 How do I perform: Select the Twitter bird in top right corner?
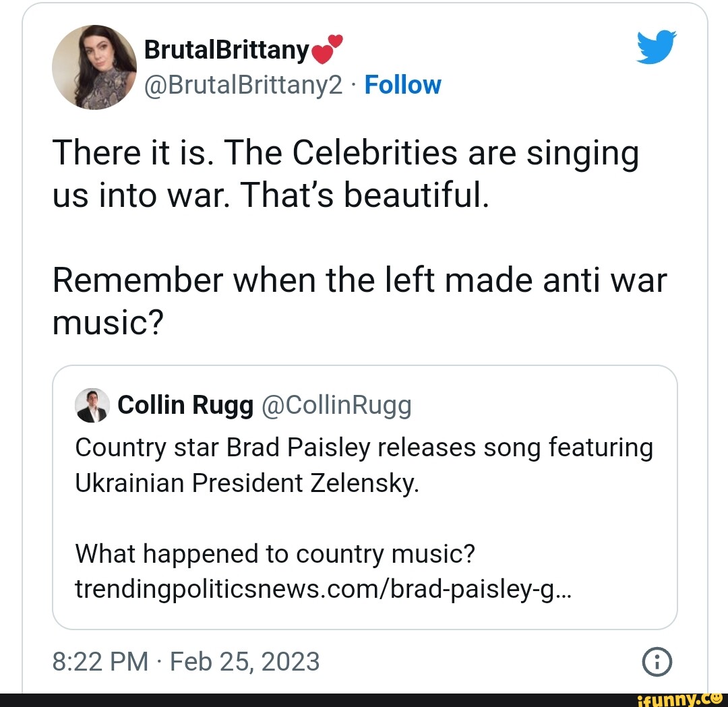[x=655, y=47]
